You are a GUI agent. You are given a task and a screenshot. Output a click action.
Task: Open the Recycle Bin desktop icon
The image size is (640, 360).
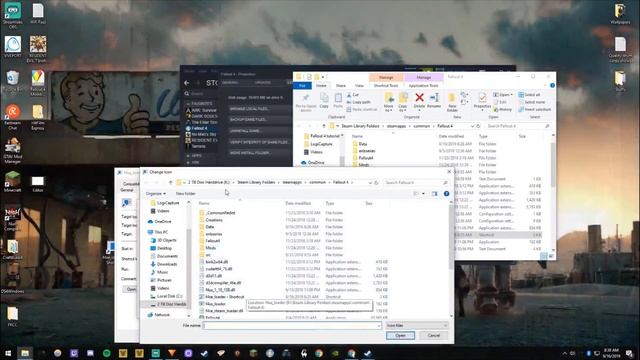point(13,81)
